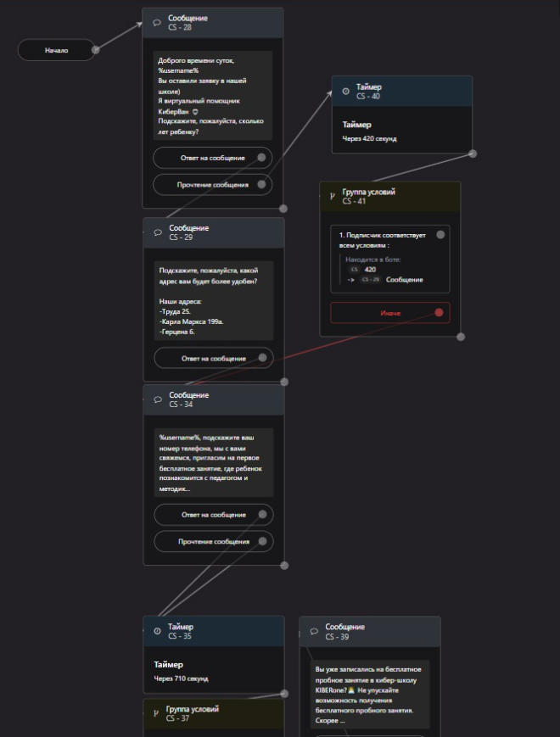
Task: Click the condition icon on Группа условий CS - 37
Action: (x=156, y=713)
